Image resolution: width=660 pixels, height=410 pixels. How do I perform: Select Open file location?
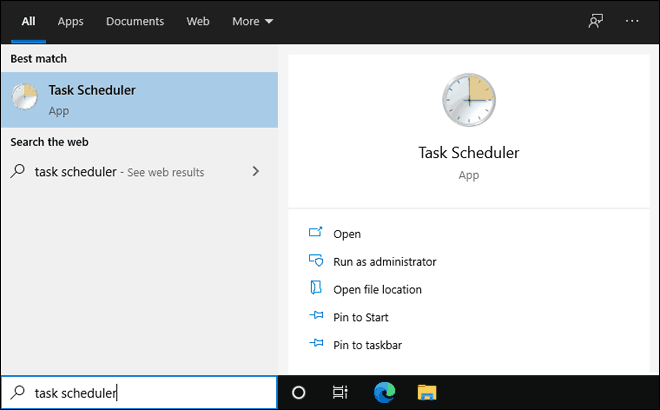point(377,290)
